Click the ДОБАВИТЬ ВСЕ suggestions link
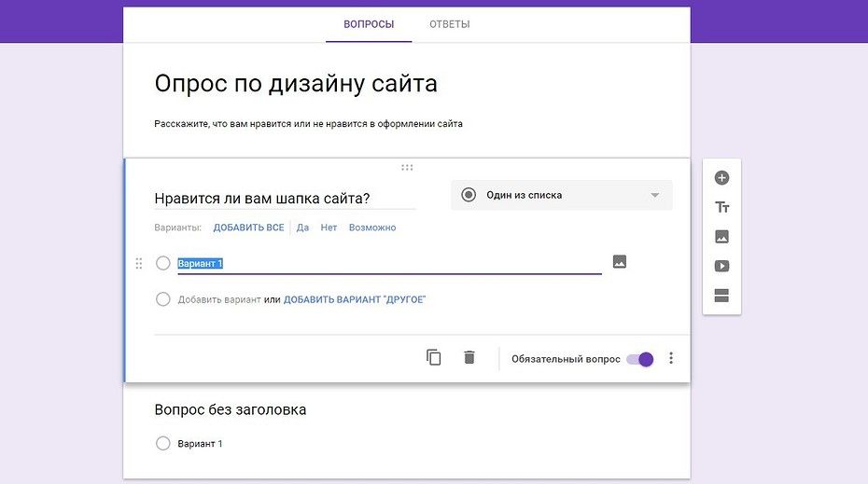Viewport: 868px width, 484px height. pyautogui.click(x=248, y=228)
